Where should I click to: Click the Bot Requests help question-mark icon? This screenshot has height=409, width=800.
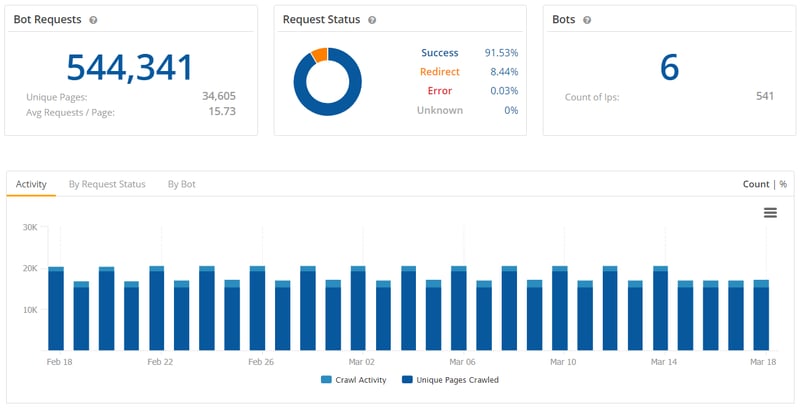[93, 20]
